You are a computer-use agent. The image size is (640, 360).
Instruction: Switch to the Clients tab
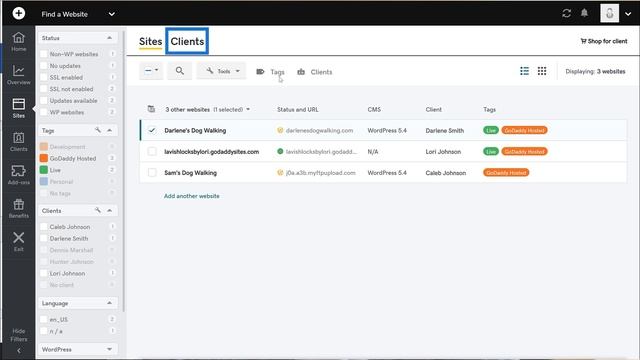[x=187, y=41]
